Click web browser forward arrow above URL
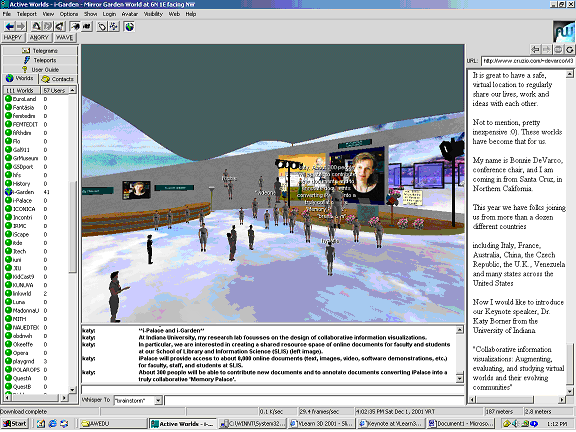This screenshot has height=432, width=576. click(547, 50)
